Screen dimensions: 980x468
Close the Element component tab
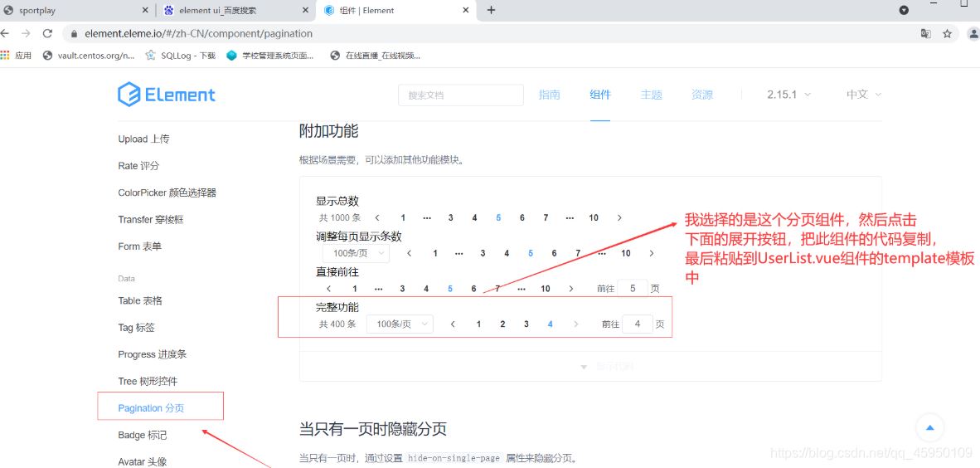[466, 11]
